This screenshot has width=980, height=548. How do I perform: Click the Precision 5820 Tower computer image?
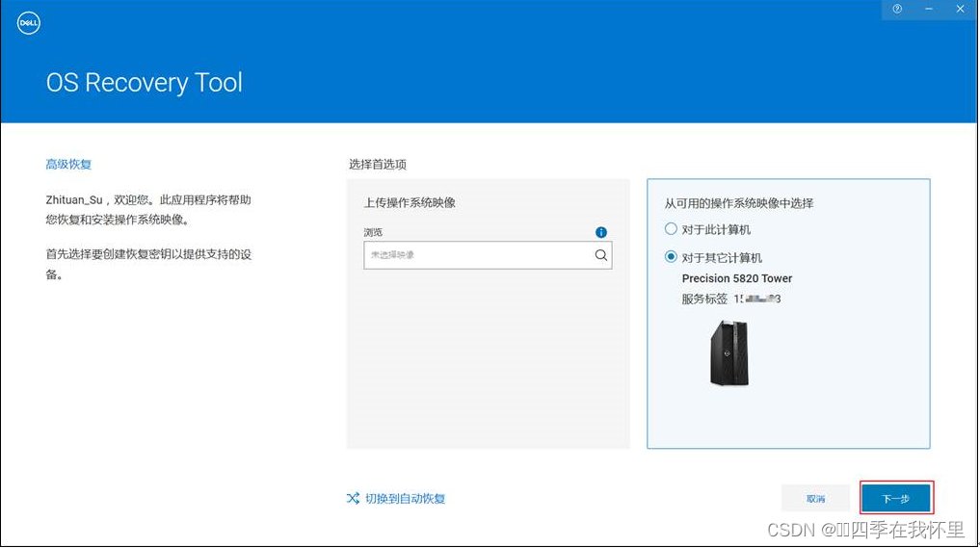coord(729,352)
